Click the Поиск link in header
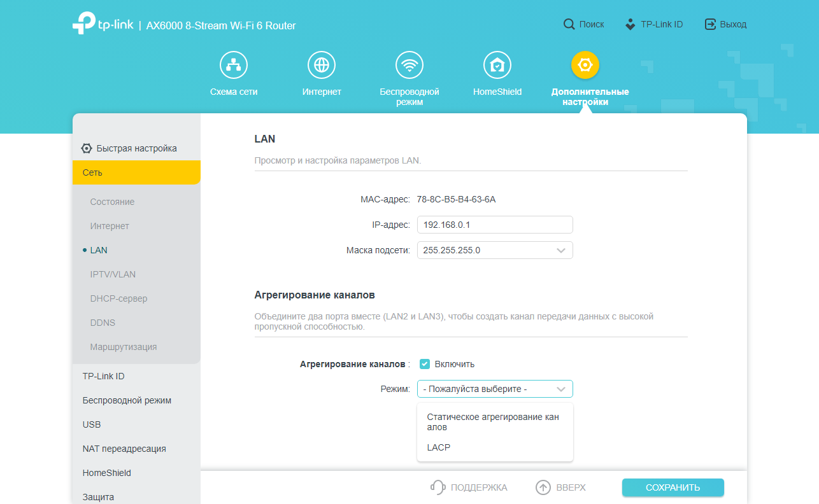 click(x=592, y=24)
